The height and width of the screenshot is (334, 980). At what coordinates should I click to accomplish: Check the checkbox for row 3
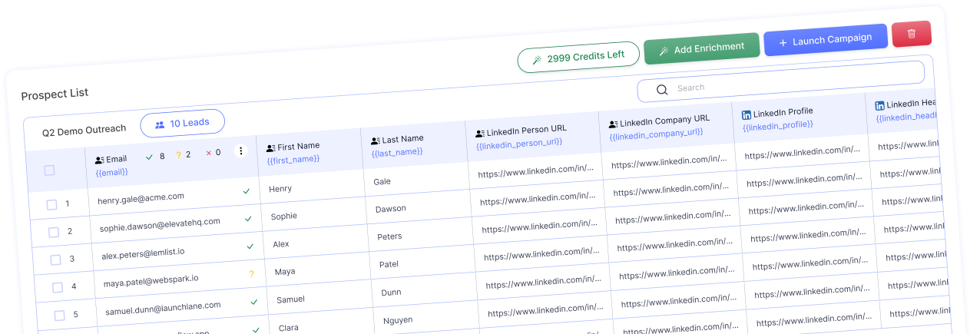55,260
